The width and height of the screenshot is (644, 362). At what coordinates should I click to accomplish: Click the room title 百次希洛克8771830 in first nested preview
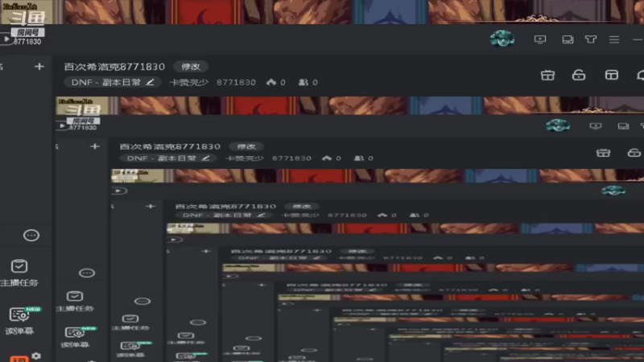170,146
